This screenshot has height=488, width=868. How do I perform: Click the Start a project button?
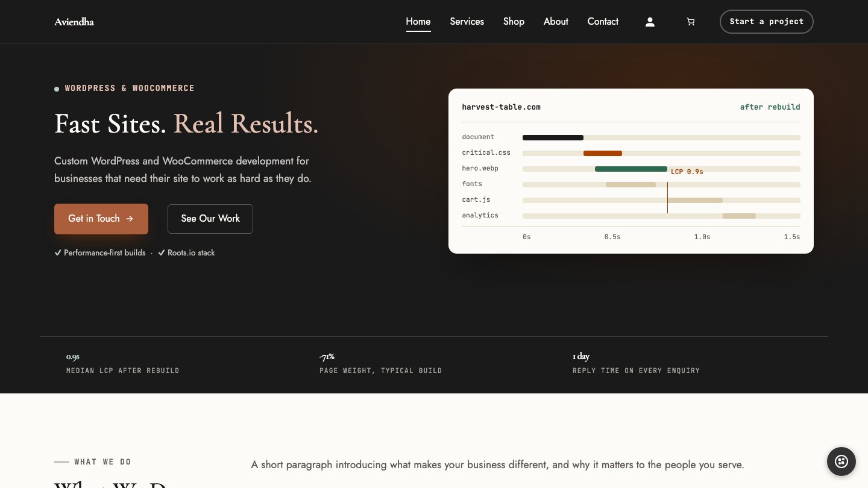click(x=767, y=22)
